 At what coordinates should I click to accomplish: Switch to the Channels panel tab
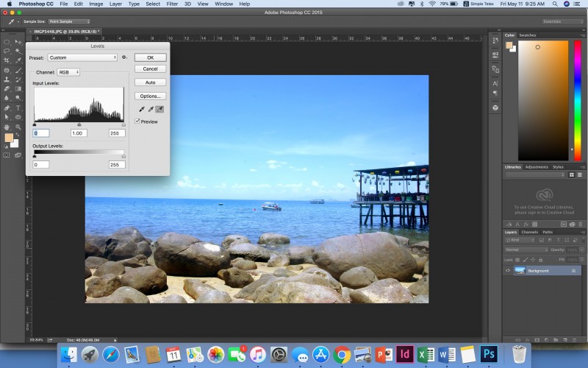tap(530, 232)
